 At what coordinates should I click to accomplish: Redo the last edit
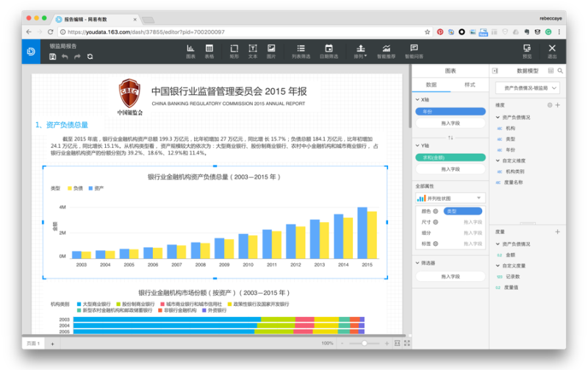77,57
